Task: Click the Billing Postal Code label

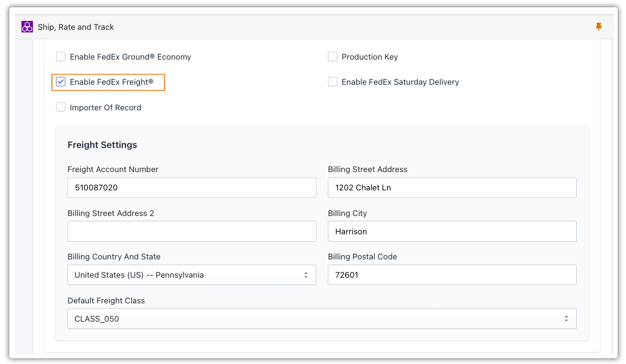Action: click(x=362, y=257)
